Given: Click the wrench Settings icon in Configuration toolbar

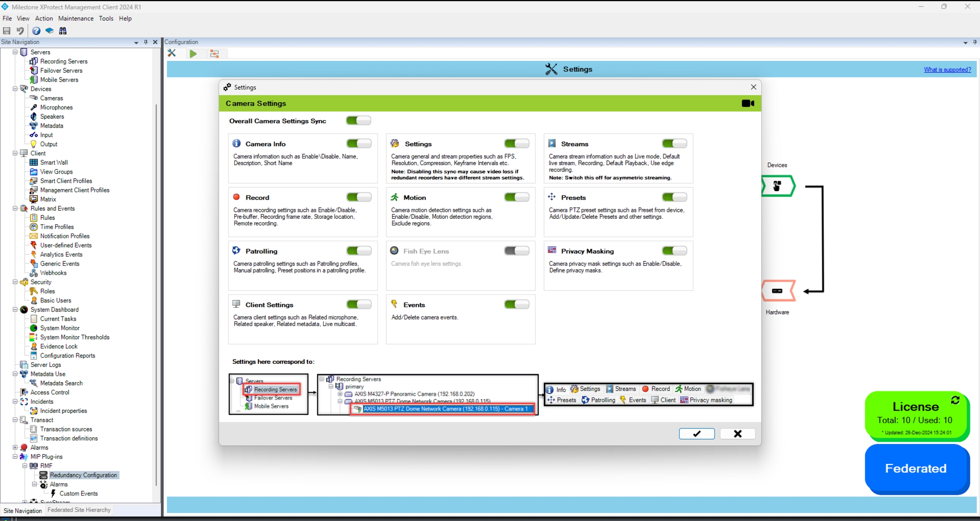Looking at the screenshot, I should click(172, 53).
